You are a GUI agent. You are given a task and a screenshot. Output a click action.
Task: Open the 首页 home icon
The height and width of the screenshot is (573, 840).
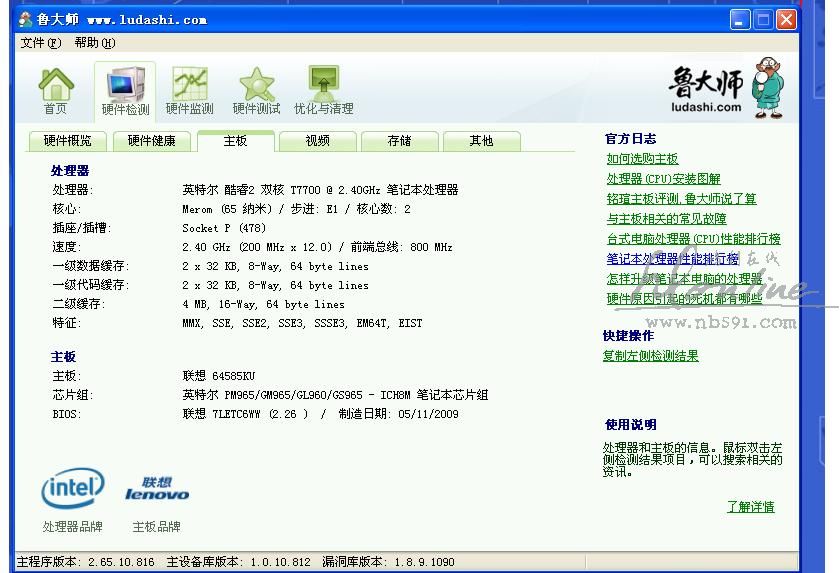coord(56,91)
